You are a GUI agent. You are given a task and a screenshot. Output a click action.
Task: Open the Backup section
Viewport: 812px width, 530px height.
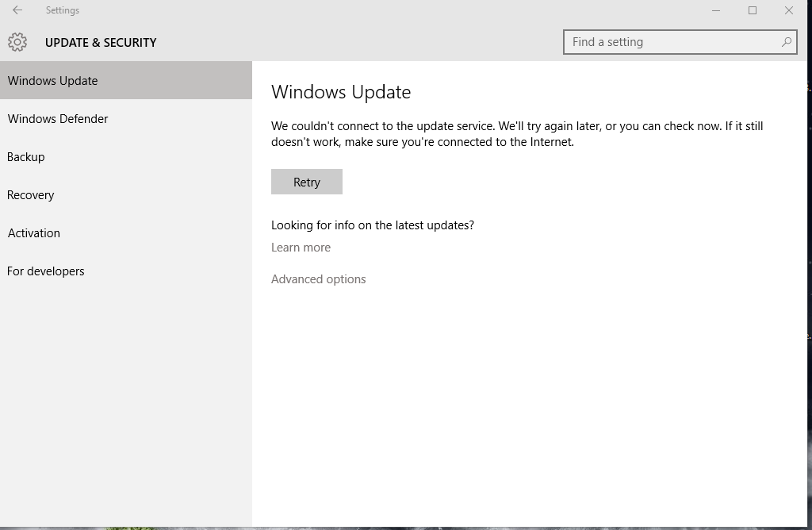[x=126, y=157]
